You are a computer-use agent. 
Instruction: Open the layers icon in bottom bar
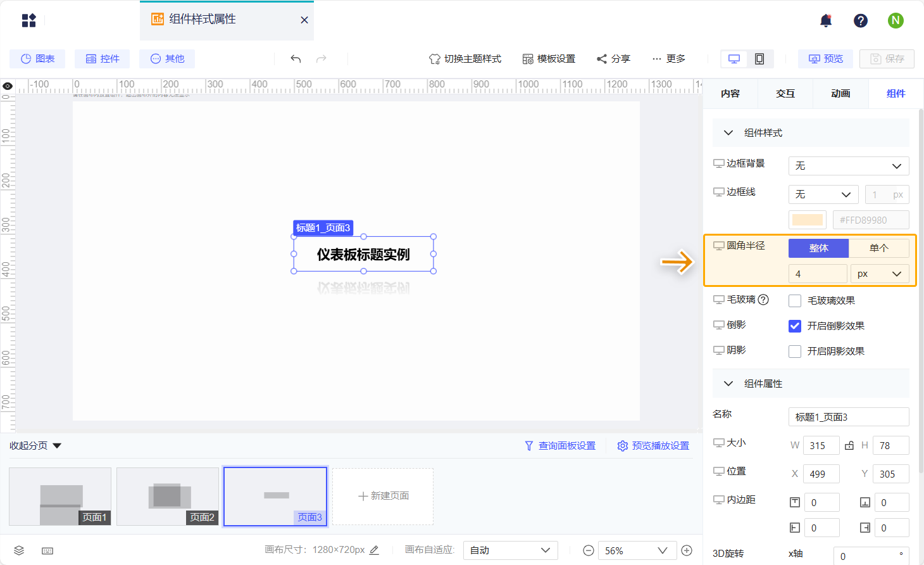coord(19,550)
